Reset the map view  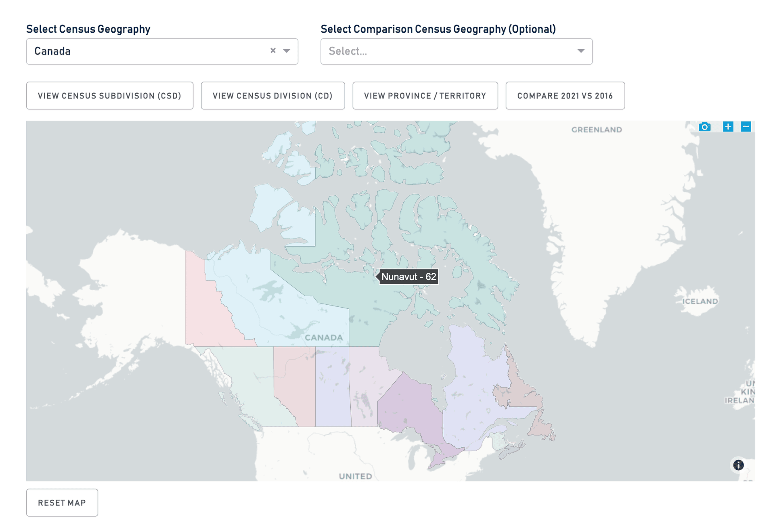point(62,503)
